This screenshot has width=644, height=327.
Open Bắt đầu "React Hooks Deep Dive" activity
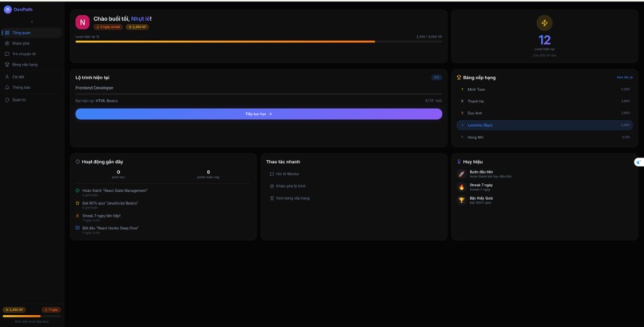[110, 228]
